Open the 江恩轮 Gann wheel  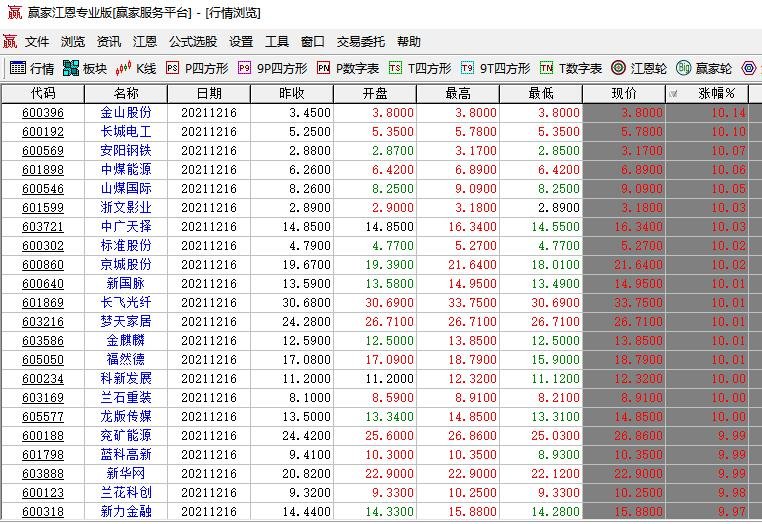(x=639, y=68)
